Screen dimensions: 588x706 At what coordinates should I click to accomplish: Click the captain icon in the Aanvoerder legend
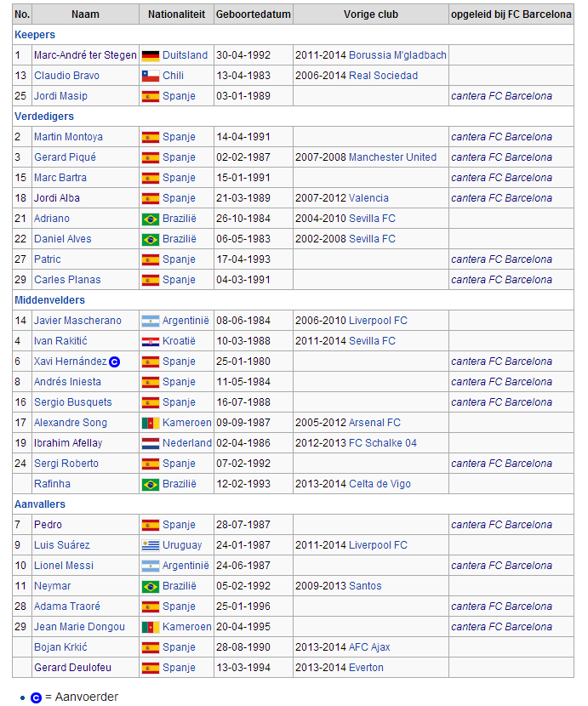coord(36,697)
